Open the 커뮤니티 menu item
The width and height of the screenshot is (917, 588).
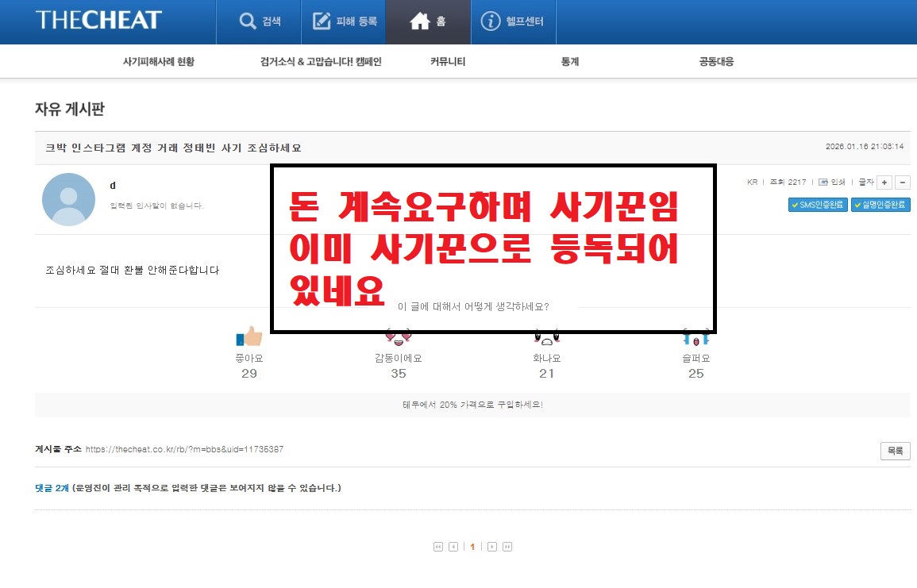(448, 62)
